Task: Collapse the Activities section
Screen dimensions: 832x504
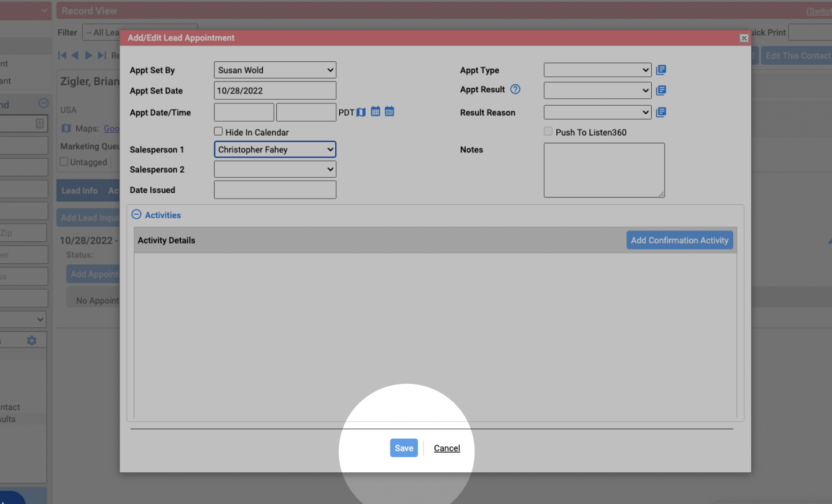Action: click(136, 214)
